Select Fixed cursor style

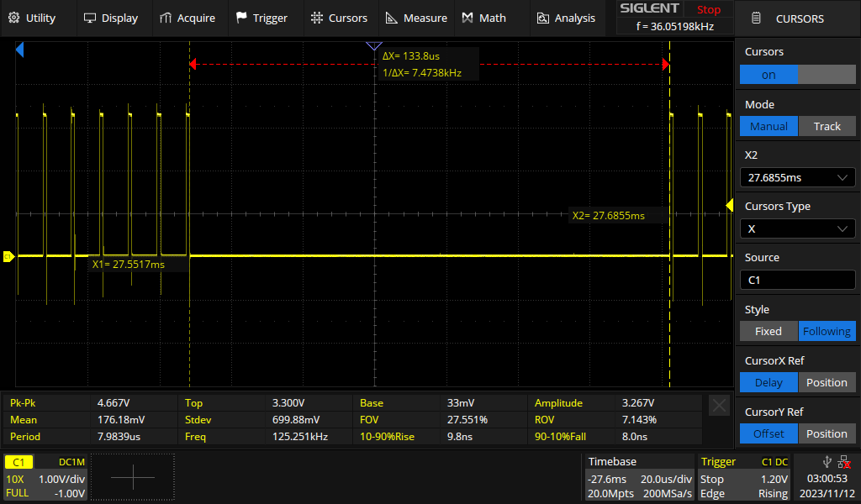click(x=769, y=331)
